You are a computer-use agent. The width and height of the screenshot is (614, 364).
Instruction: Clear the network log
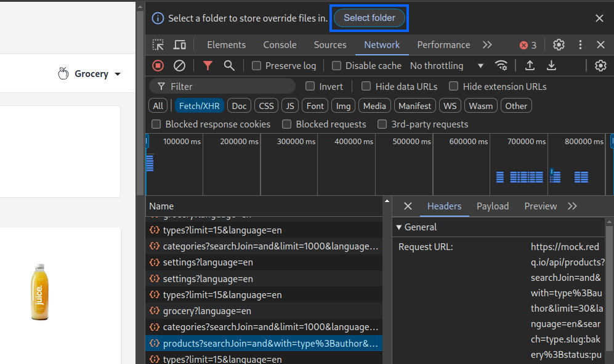coord(179,65)
